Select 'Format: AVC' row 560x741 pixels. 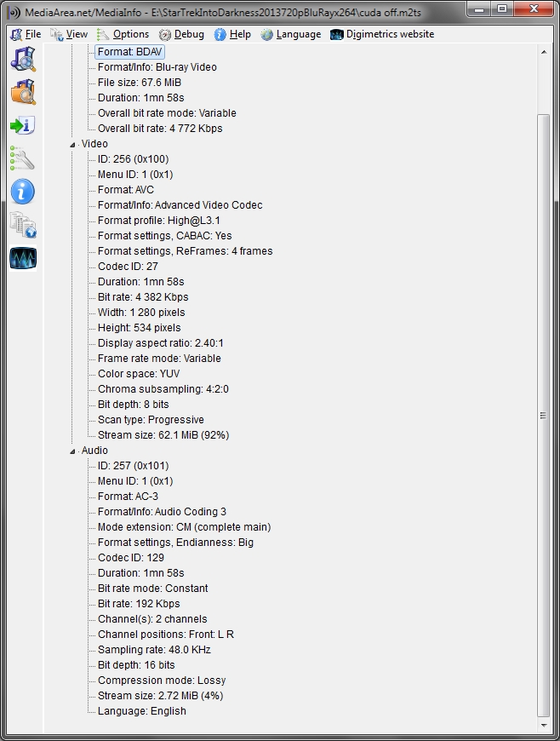[x=126, y=189]
